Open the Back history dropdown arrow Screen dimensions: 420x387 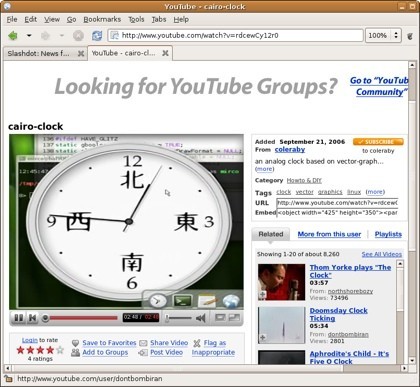pyautogui.click(x=29, y=35)
